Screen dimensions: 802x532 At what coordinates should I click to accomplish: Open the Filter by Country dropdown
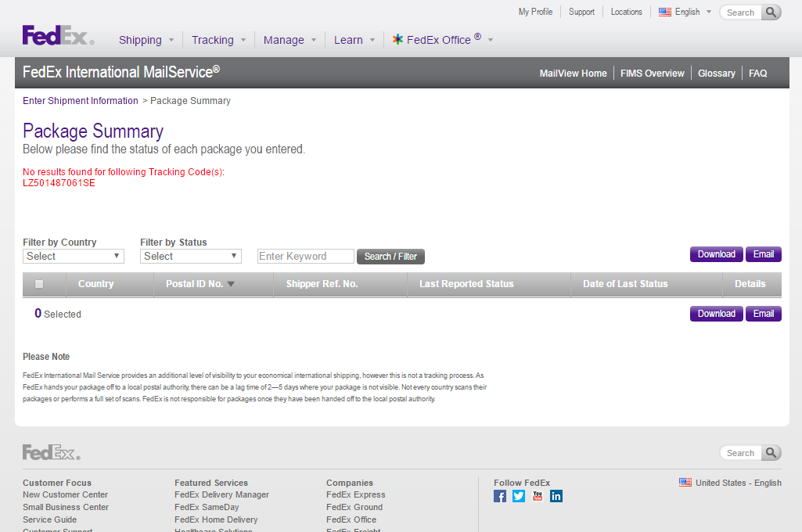click(x=74, y=256)
